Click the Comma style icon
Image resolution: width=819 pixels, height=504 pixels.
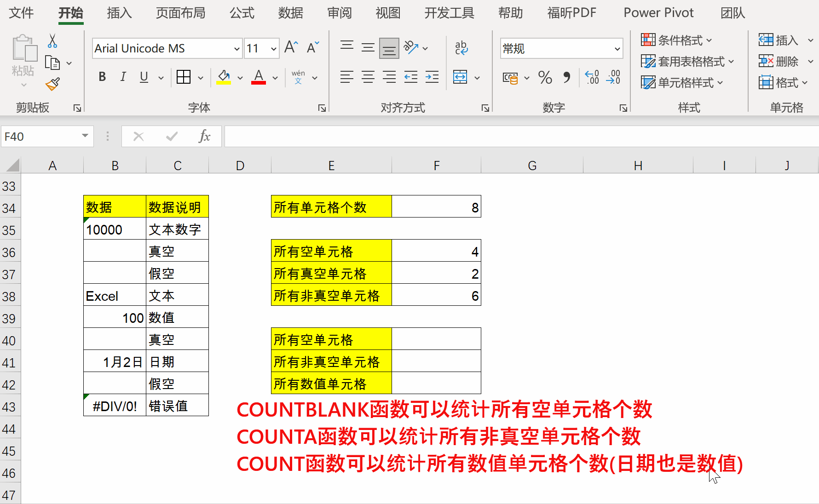tap(567, 78)
